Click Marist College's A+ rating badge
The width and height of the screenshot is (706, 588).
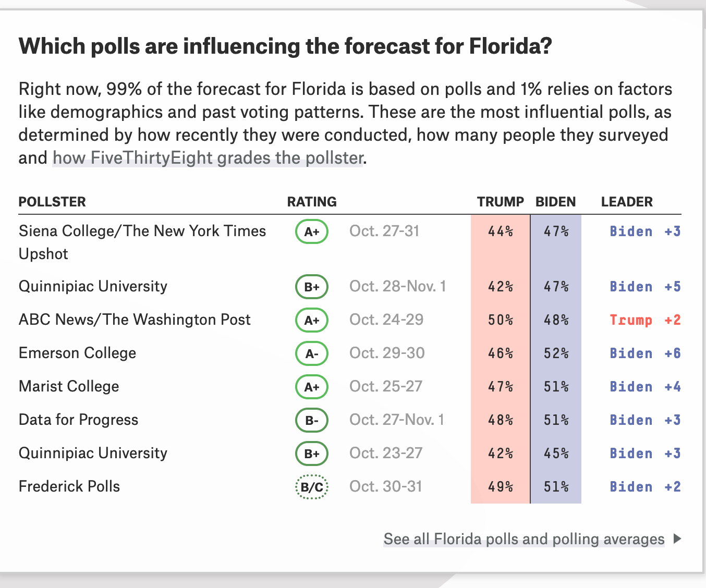coord(312,387)
